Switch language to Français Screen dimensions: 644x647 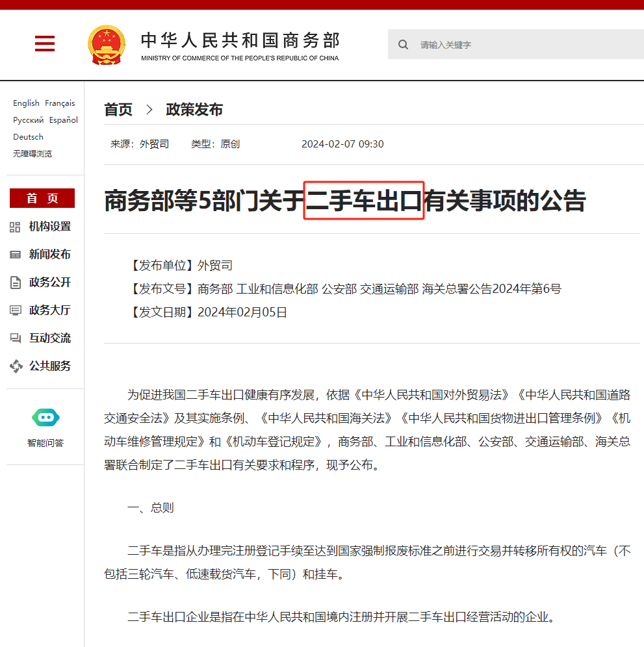(x=60, y=103)
